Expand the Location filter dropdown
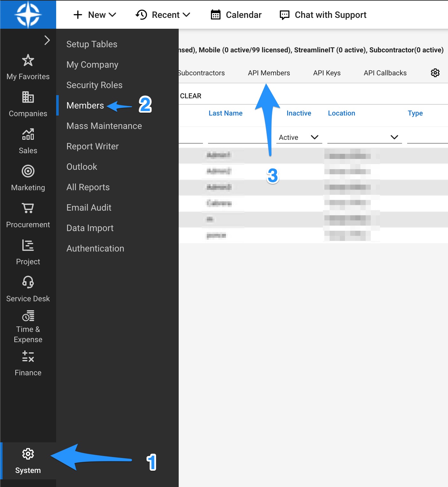This screenshot has width=448, height=487. (364, 137)
